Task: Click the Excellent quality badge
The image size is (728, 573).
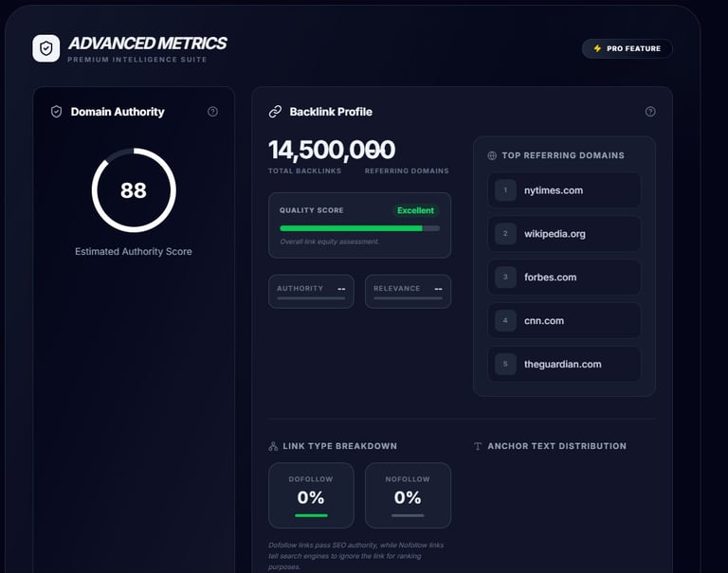Action: pos(415,210)
